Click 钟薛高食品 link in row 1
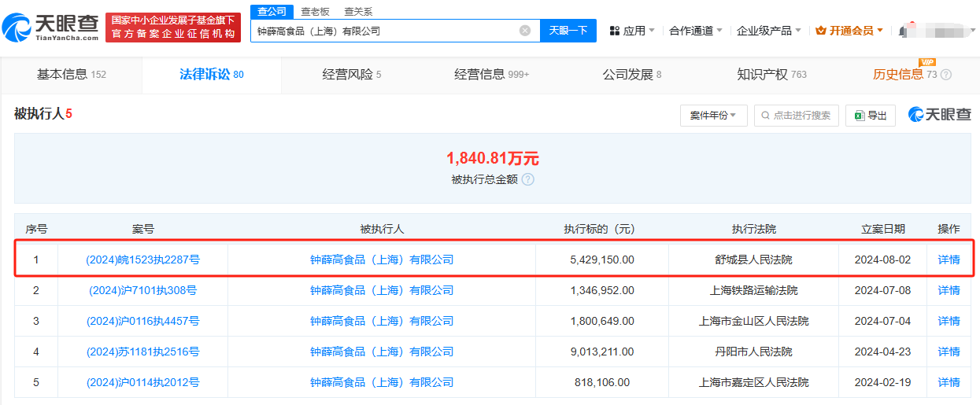This screenshot has width=980, height=405. [x=382, y=260]
